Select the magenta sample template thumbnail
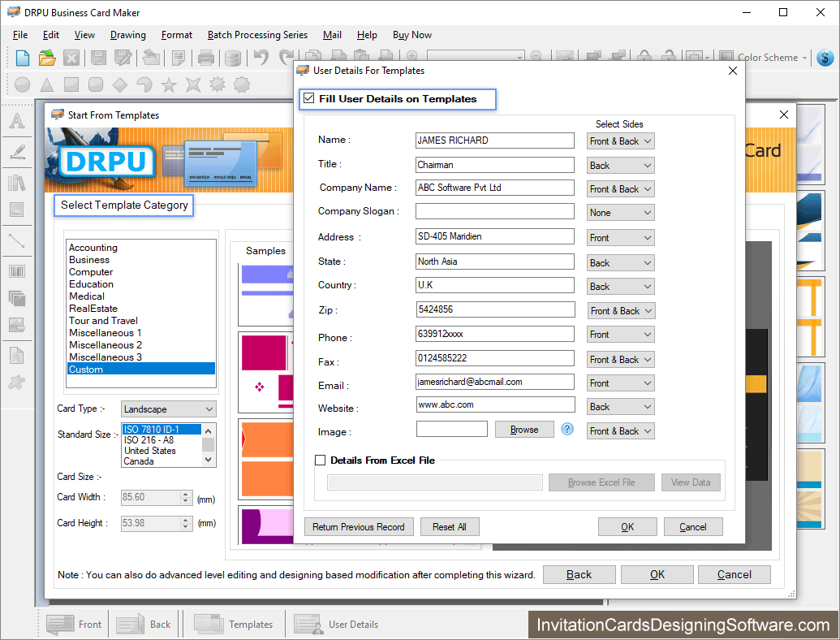Image resolution: width=840 pixels, height=640 pixels. tap(267, 371)
